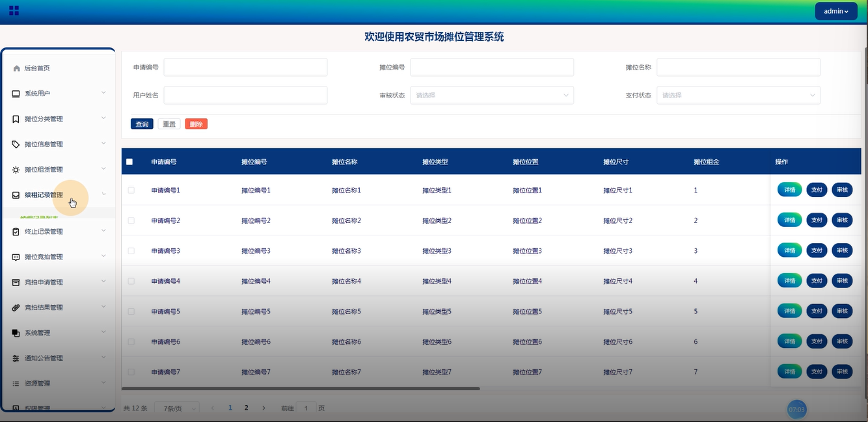This screenshot has width=868, height=422.
Task: Click the 前往 page number input box
Action: point(306,408)
